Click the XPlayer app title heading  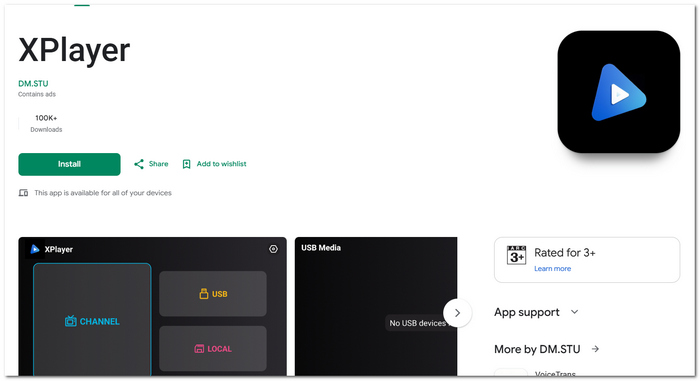tap(74, 50)
